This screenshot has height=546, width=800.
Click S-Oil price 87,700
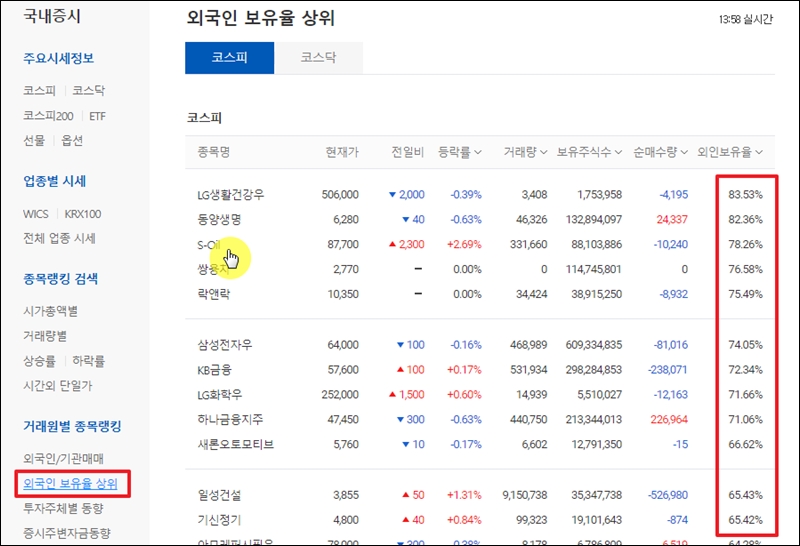click(343, 244)
